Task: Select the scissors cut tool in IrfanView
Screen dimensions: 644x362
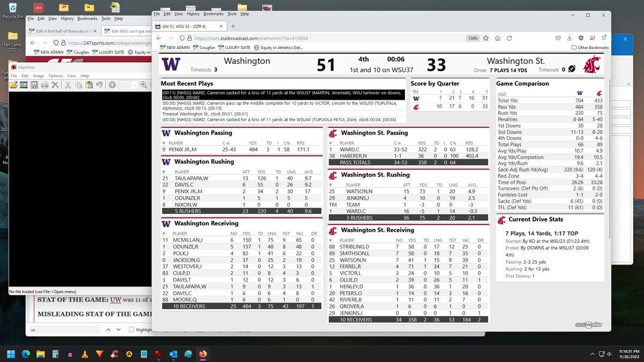Action: pos(68,85)
